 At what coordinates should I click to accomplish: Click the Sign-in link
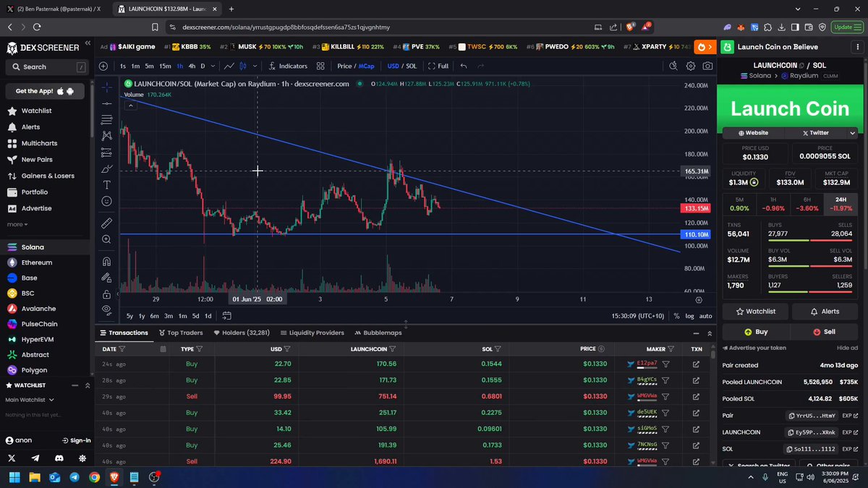click(76, 440)
